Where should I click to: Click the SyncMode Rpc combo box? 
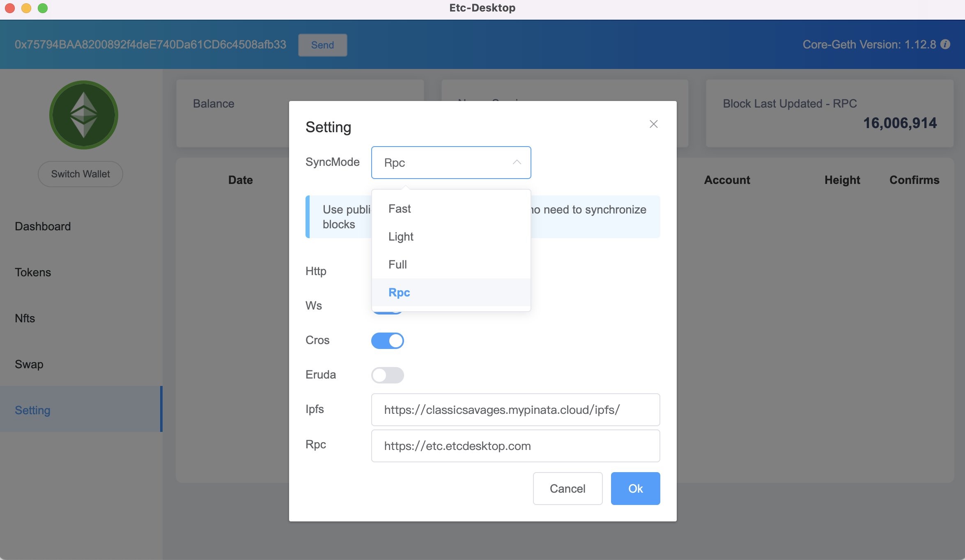pos(451,163)
